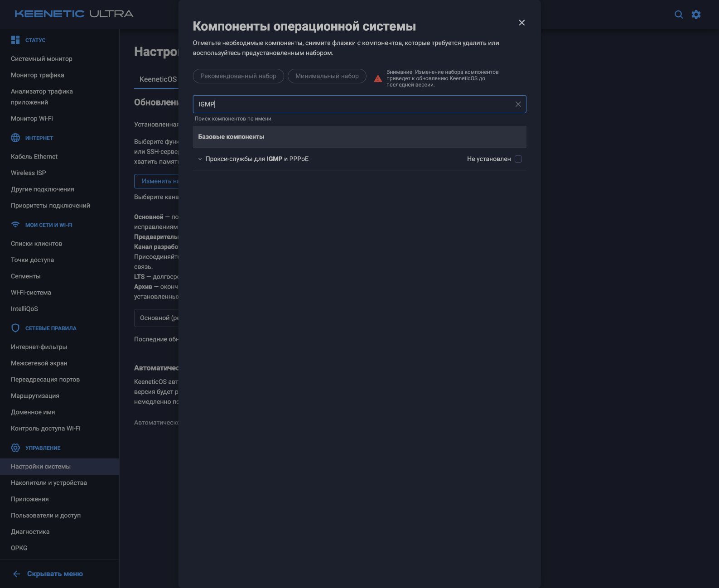Open Доменное имя settings
The image size is (719, 588).
(33, 412)
